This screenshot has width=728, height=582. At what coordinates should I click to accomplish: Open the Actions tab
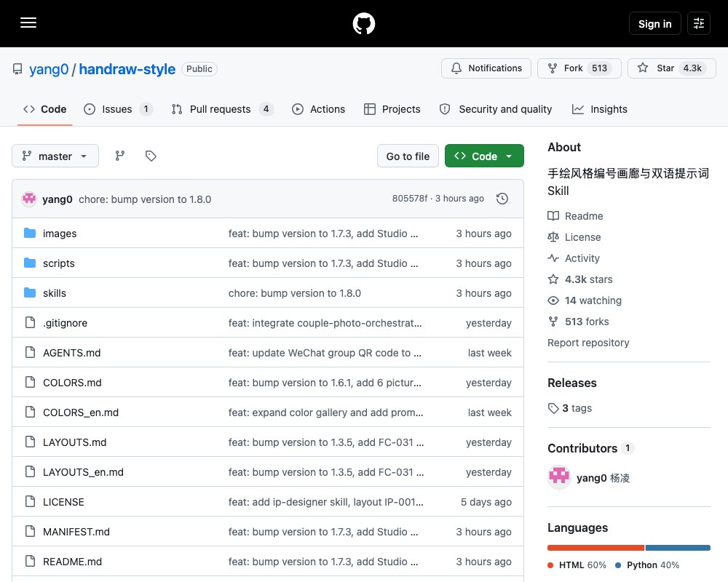coord(319,109)
